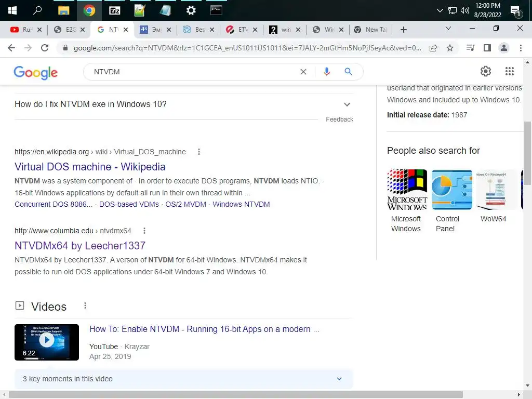Go back to previous page
This screenshot has width=532, height=399.
(11, 48)
